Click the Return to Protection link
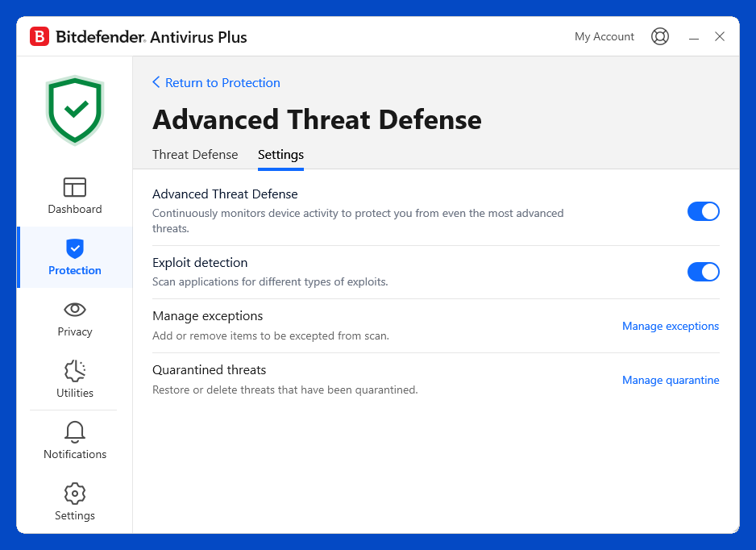This screenshot has height=550, width=756. point(222,82)
